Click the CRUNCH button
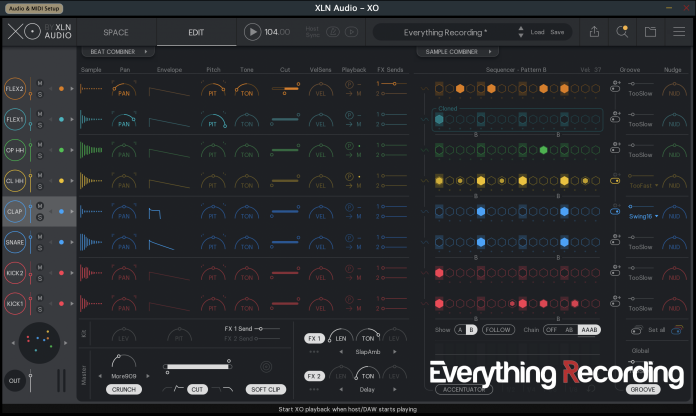This screenshot has height=416, width=696. pos(124,389)
